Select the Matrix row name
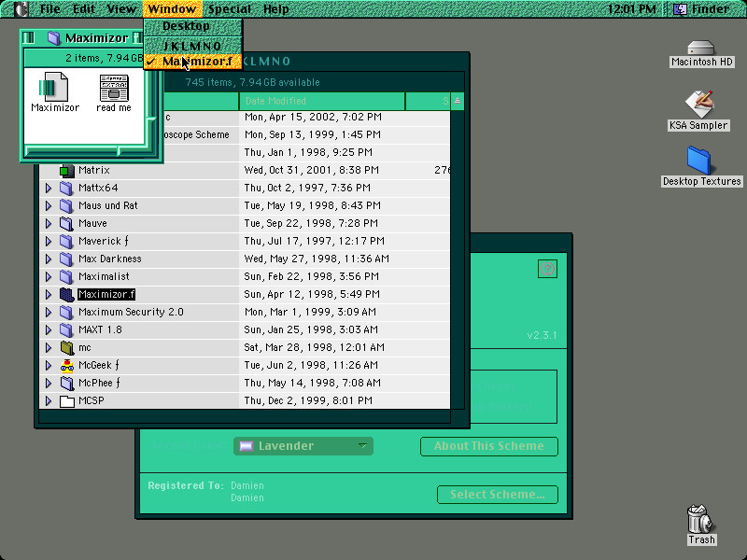 94,170
